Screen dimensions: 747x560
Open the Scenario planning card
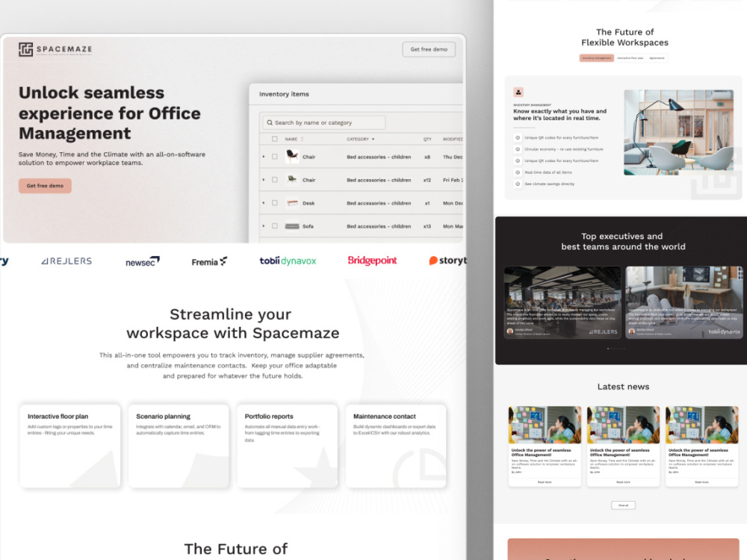tap(179, 447)
